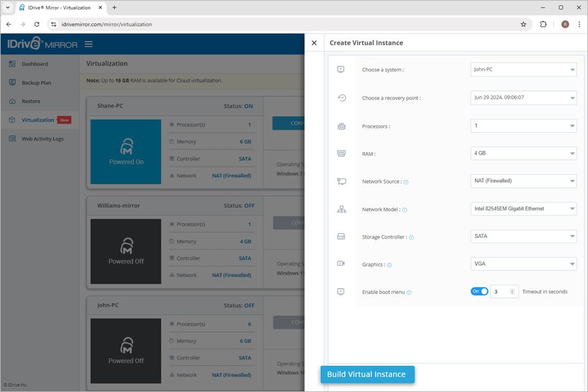Click Shane-PC Status: ON text
Screen dimensions: 588x392
238,106
